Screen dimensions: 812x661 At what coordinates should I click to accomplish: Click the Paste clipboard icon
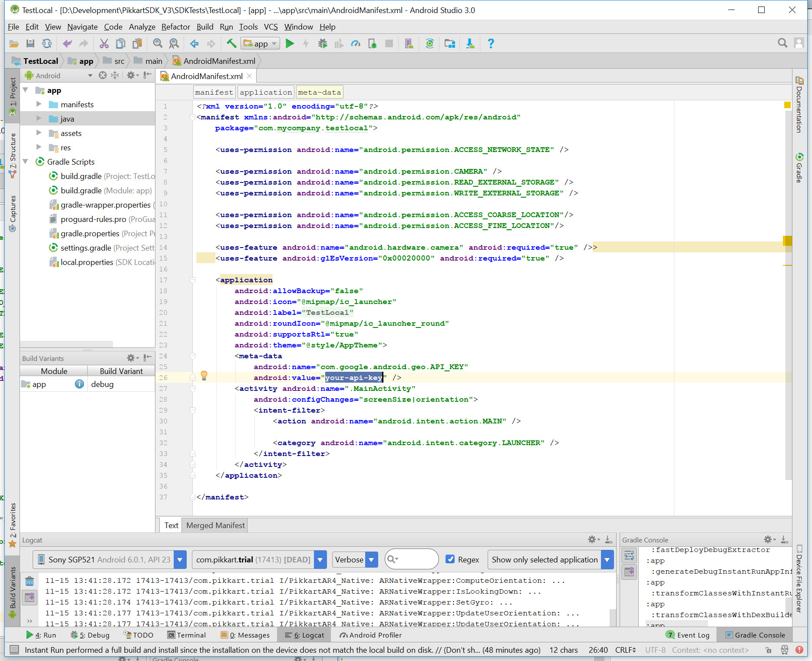coord(137,43)
